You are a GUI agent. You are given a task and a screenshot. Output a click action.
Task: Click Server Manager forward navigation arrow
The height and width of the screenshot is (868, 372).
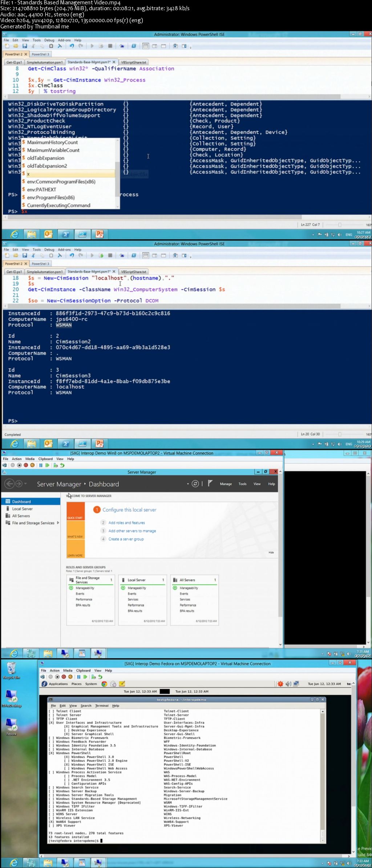[19, 484]
